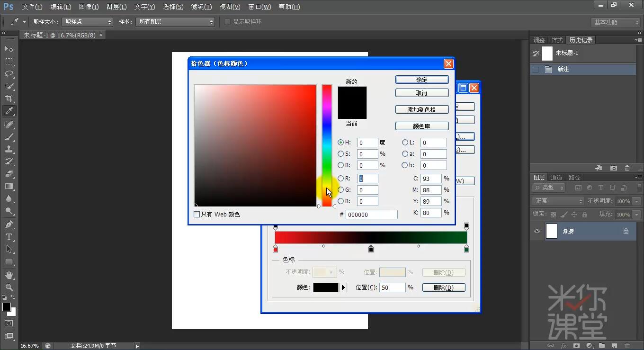Open the 取样大小 dropdown
Screen dimensions: 644x350
[x=87, y=21]
